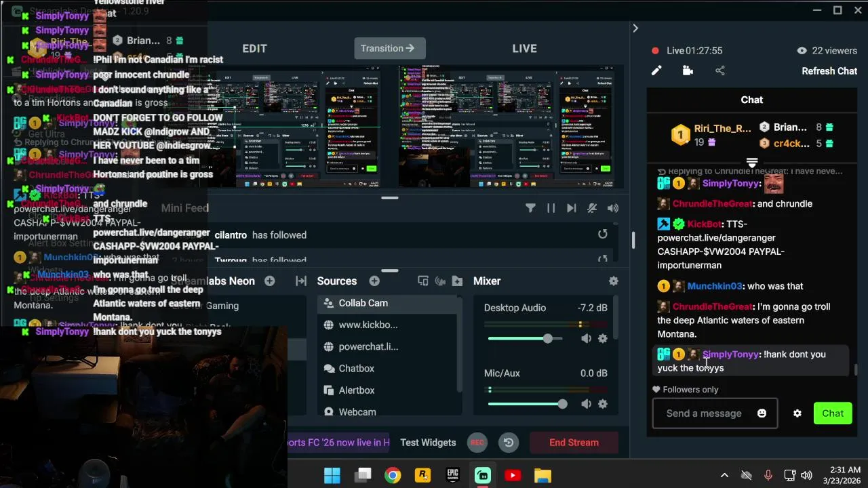Screen dimensions: 868x488
Task: Click KickBot username in chat
Action: tap(705, 224)
